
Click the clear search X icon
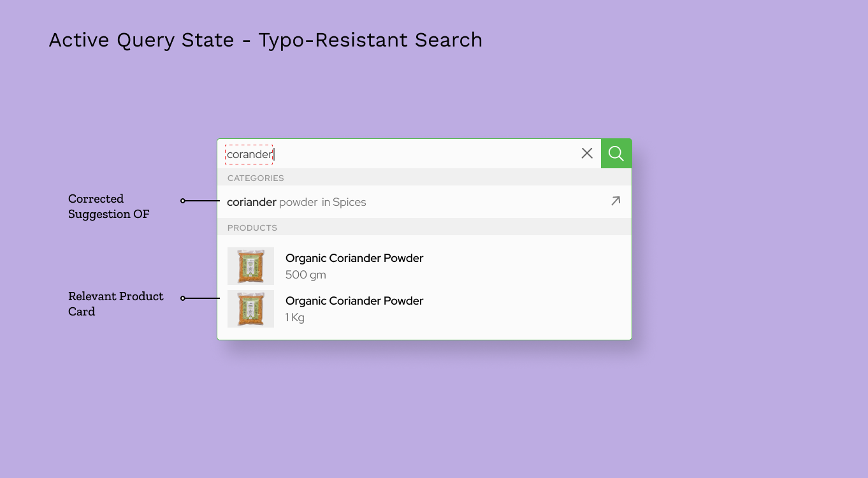587,154
